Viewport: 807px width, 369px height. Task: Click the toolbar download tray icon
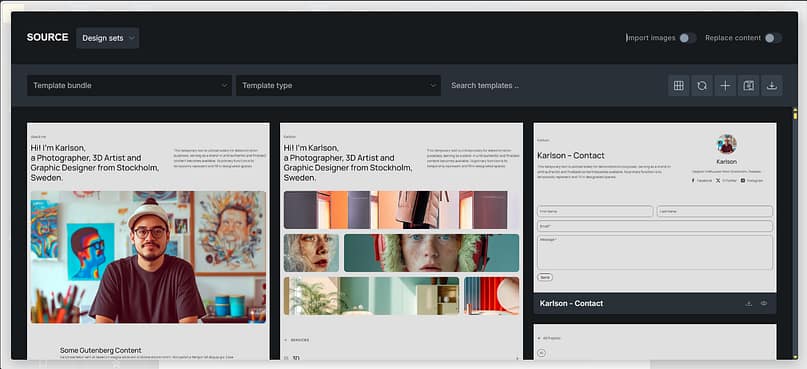[x=771, y=85]
